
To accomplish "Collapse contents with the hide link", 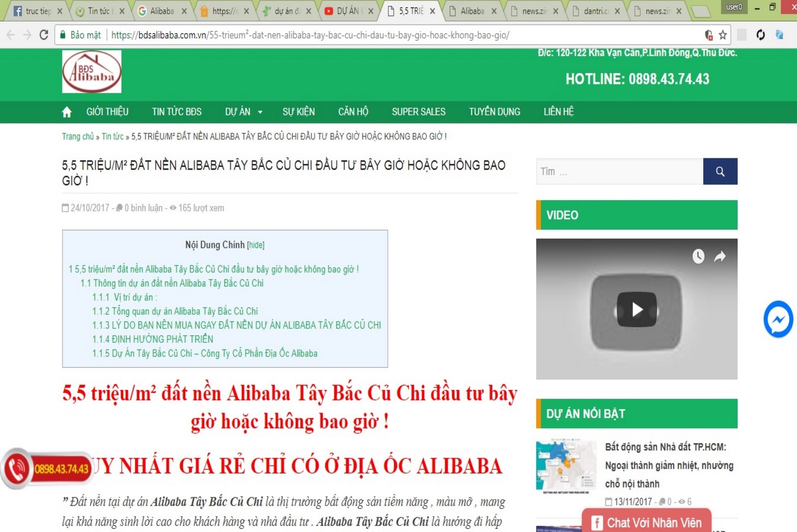I will coord(256,245).
